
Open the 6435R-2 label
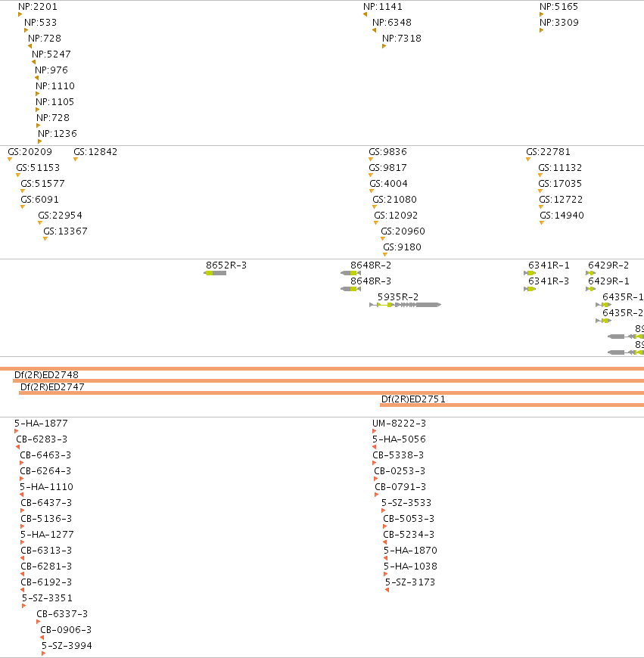623,313
